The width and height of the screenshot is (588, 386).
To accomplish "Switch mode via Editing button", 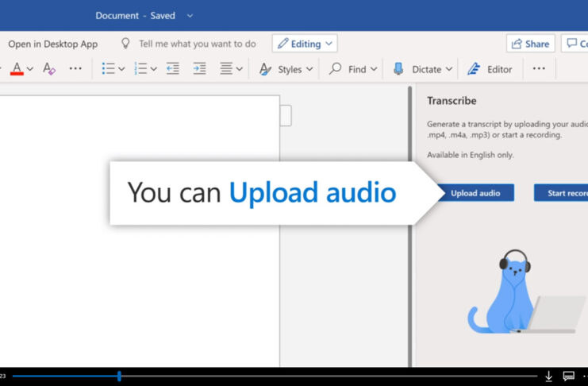I will tap(305, 44).
